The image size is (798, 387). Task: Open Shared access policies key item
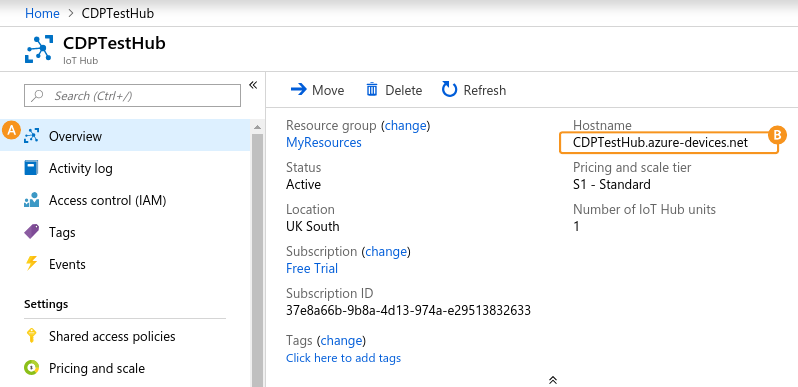click(125, 337)
